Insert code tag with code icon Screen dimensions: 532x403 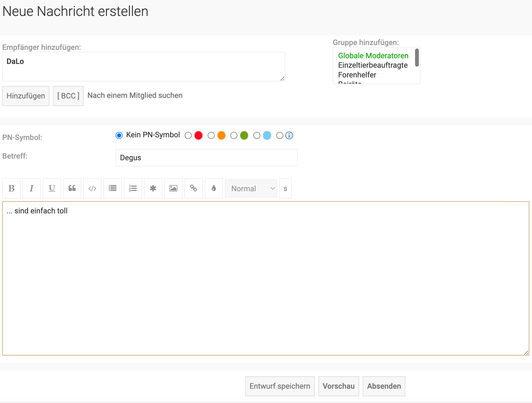coord(92,188)
